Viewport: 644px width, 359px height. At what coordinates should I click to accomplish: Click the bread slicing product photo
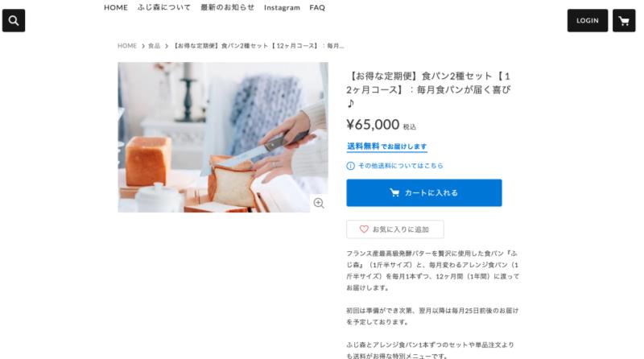(223, 137)
